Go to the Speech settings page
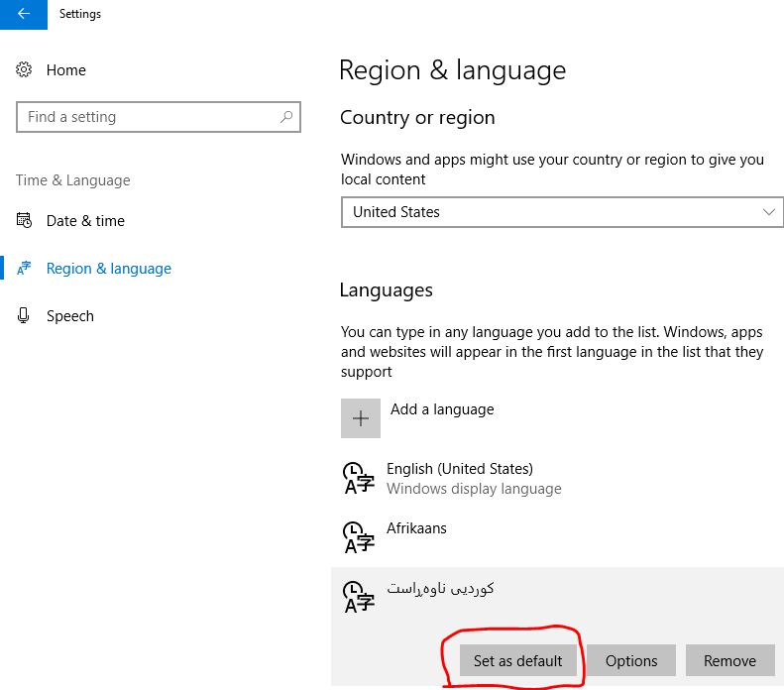 tap(70, 316)
